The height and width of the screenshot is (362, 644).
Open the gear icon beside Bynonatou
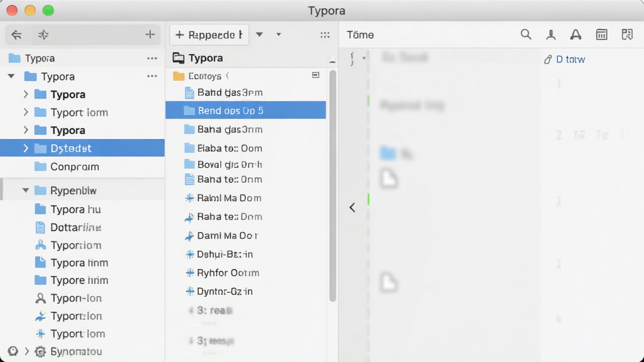coord(40,351)
